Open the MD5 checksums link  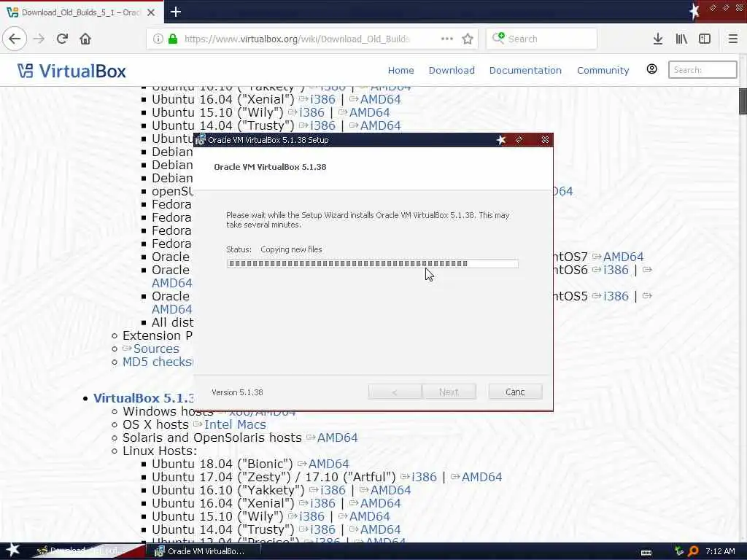158,362
